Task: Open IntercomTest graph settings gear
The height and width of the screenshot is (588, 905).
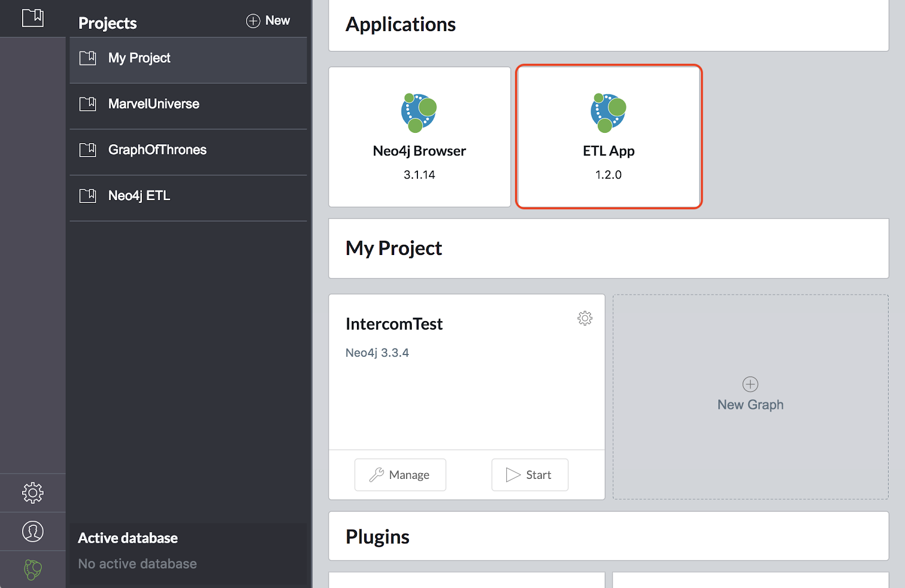Action: click(x=585, y=318)
